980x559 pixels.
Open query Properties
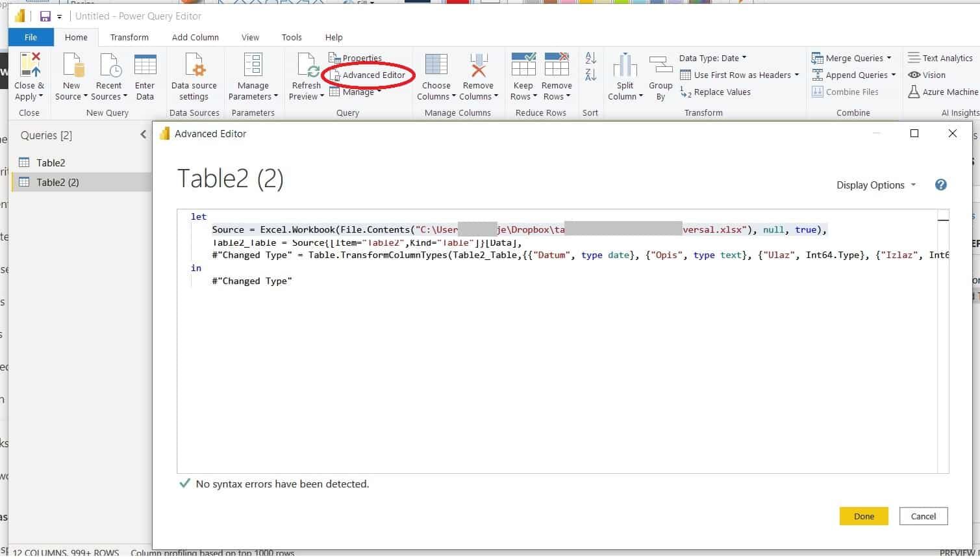(355, 58)
